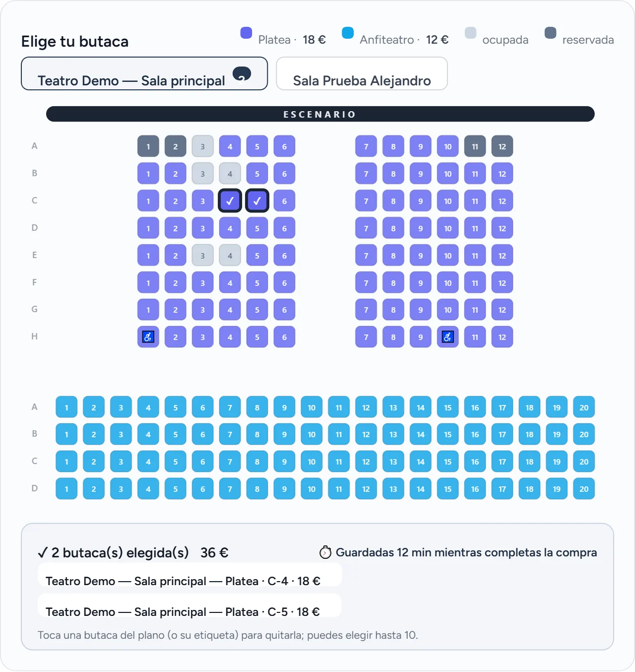Select Anfiteatro seat A-10
Screen dimensions: 635x672
[312, 407]
